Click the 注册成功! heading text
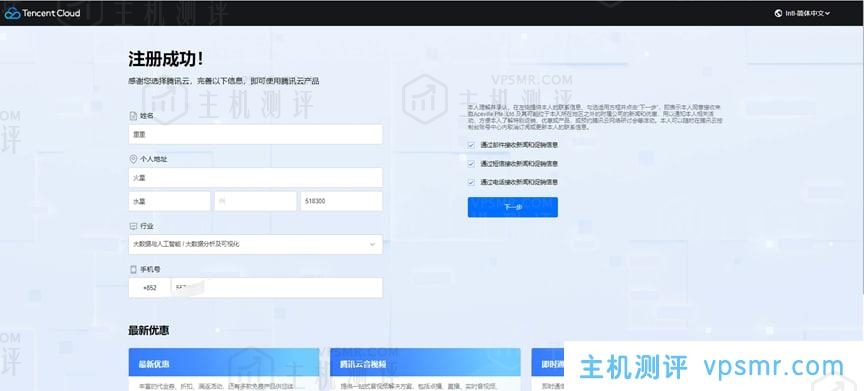The image size is (864, 391). pos(166,58)
